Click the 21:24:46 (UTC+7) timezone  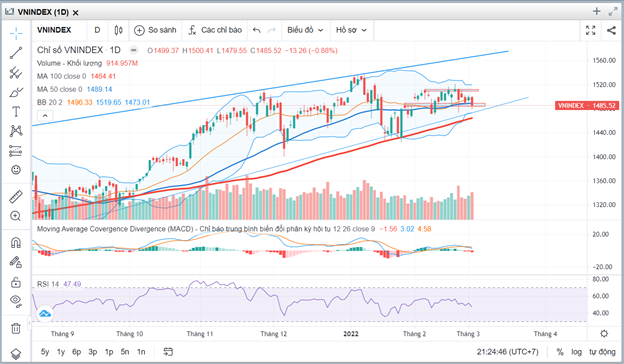[507, 352]
